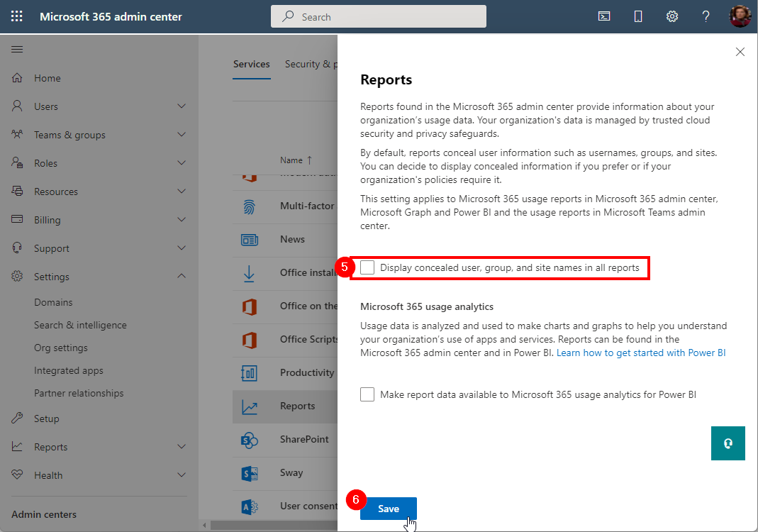Image resolution: width=758 pixels, height=532 pixels.
Task: Enable display concealed user names checkbox
Action: point(367,267)
